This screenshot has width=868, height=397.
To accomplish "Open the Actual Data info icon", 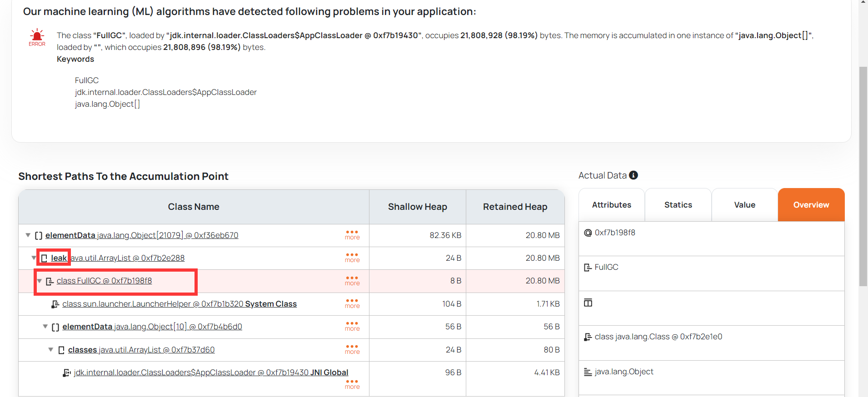I will pos(634,175).
